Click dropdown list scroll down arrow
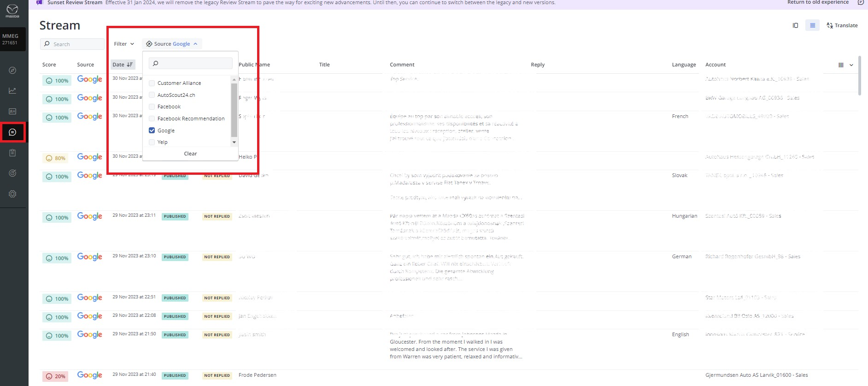This screenshot has height=386, width=868. click(234, 142)
